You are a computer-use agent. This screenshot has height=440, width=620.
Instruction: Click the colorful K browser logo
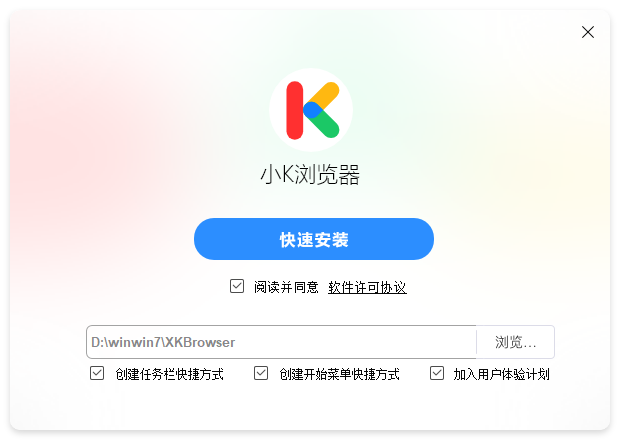pos(311,110)
